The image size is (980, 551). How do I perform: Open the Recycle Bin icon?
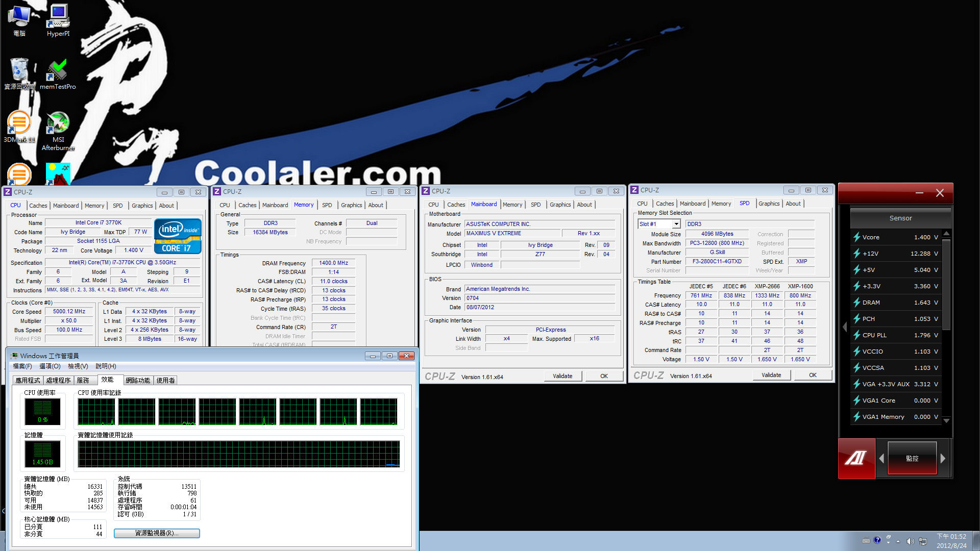(19, 74)
